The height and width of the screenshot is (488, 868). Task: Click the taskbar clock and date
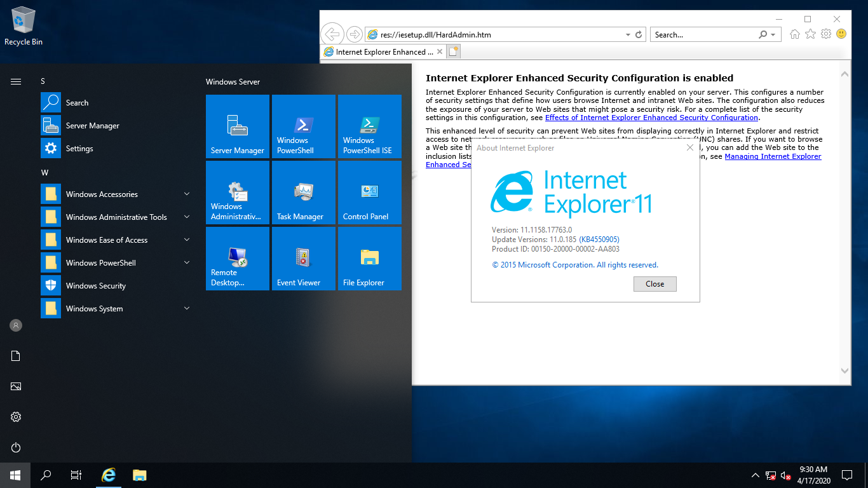[813, 475]
